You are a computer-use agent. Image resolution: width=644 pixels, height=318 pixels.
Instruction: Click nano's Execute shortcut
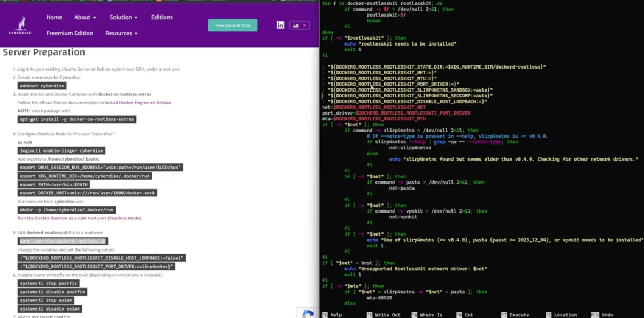click(x=515, y=315)
